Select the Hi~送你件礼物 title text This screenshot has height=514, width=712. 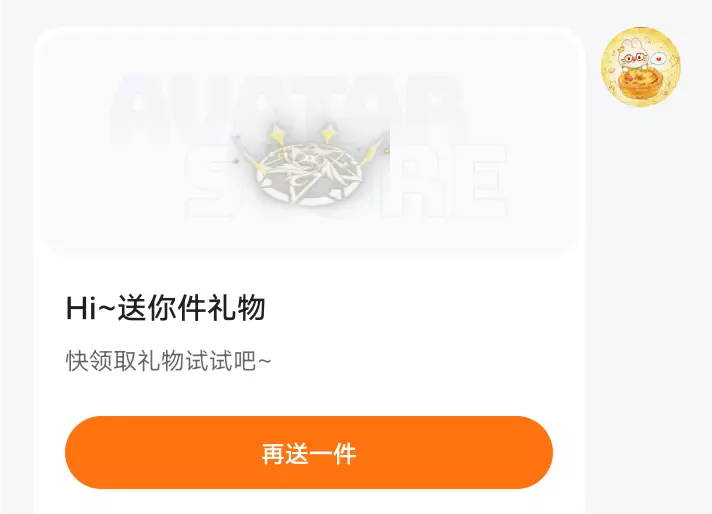tap(166, 308)
